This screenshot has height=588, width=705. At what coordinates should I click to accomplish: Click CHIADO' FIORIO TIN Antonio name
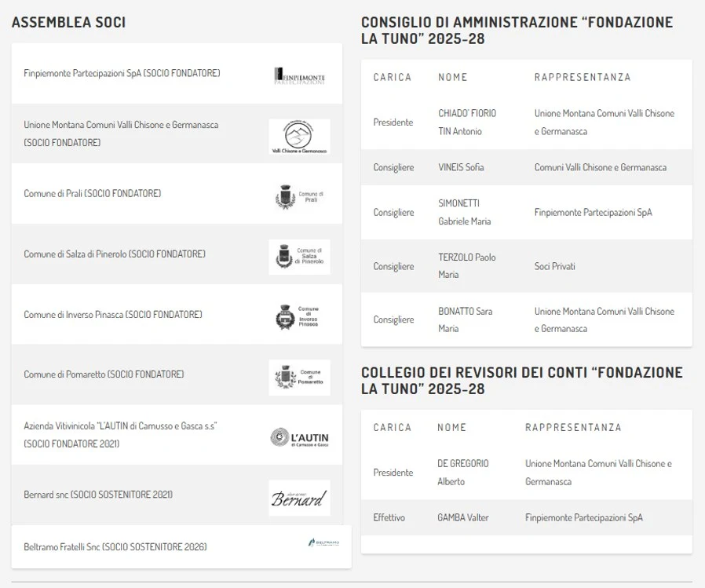point(467,122)
